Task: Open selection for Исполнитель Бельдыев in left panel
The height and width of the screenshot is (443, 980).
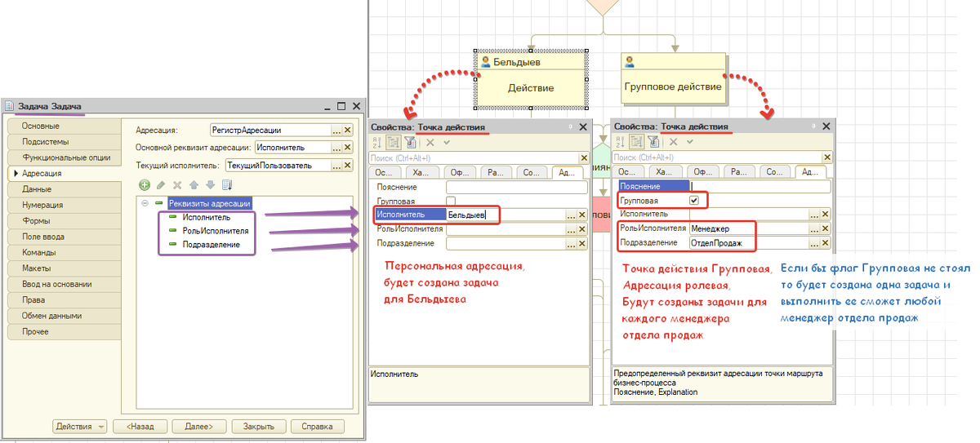Action: [572, 215]
